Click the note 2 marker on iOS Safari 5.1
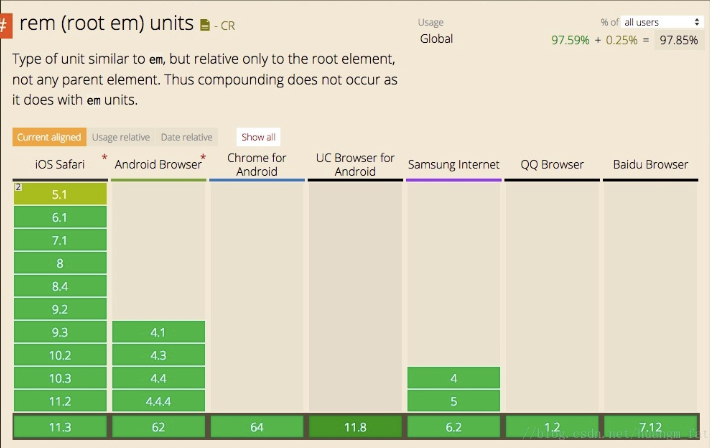The image size is (710, 448). (18, 187)
